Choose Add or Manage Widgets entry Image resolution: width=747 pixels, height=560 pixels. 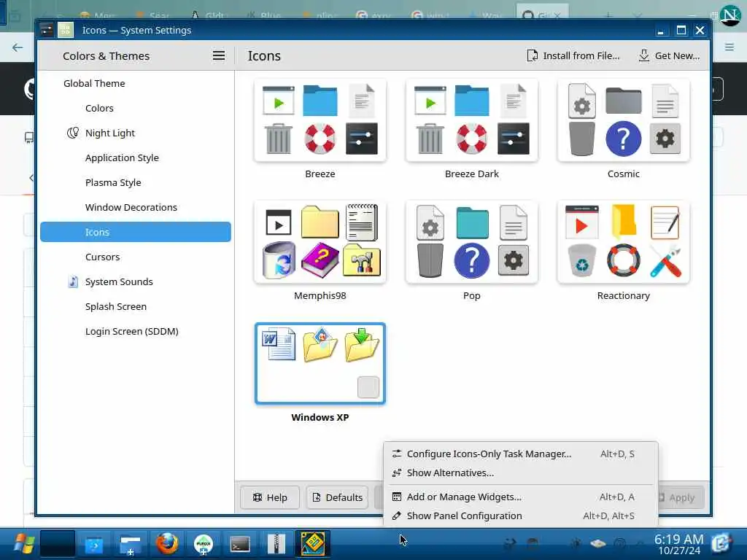tap(521, 497)
